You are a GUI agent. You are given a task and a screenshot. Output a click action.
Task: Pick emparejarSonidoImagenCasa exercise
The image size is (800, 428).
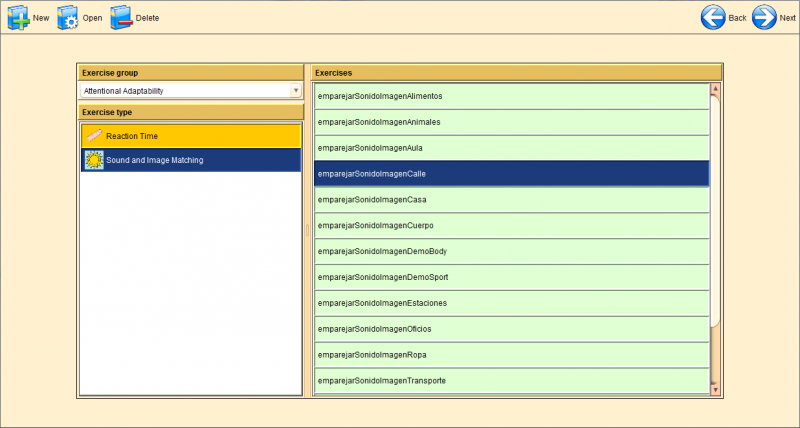coord(512,200)
